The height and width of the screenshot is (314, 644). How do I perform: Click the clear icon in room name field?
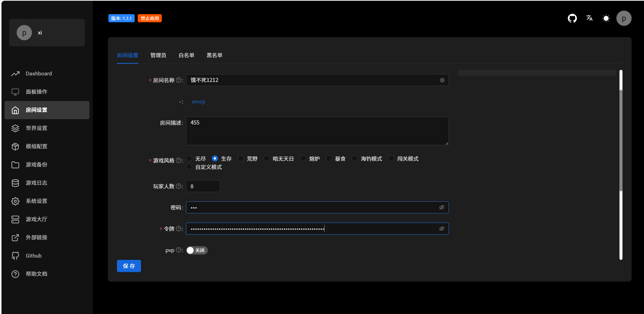442,80
